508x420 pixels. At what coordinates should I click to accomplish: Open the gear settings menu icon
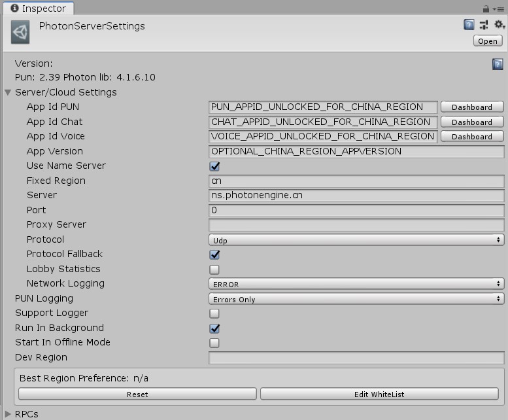point(500,25)
